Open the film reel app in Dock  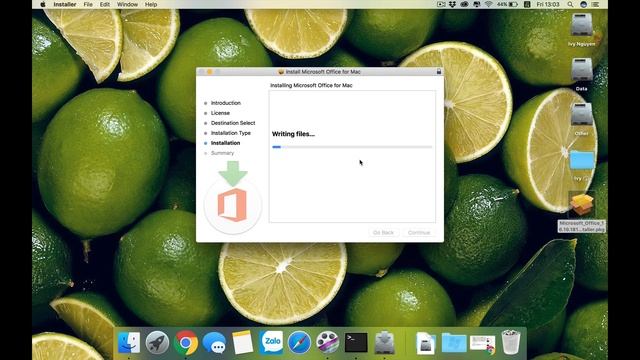click(327, 342)
